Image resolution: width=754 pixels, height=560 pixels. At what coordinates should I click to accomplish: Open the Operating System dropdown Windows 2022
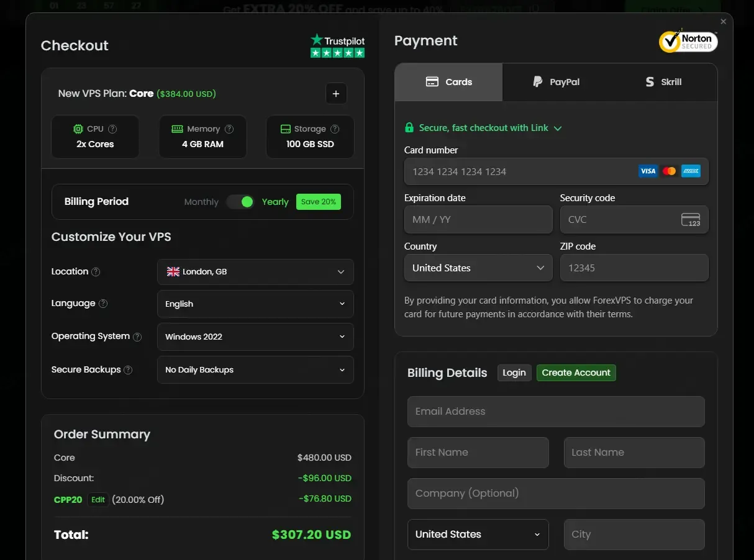[255, 337]
